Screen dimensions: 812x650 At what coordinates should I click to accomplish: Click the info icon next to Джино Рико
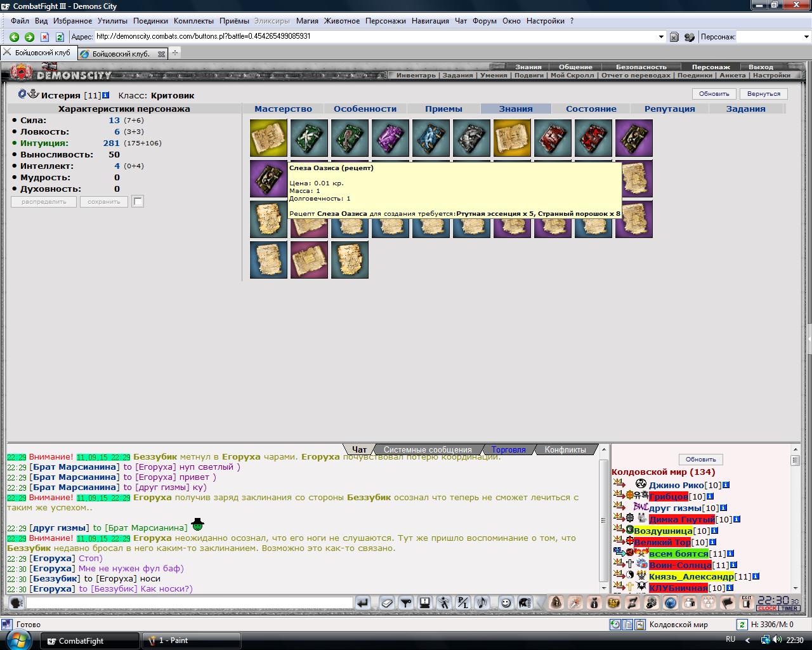(726, 485)
